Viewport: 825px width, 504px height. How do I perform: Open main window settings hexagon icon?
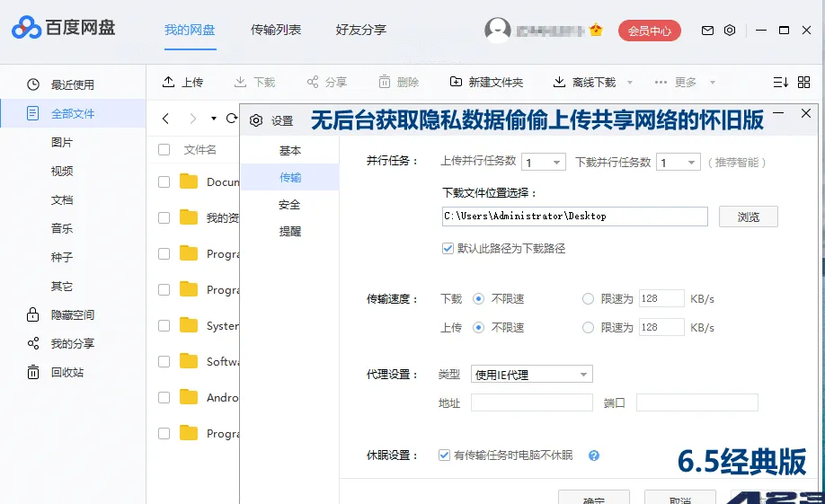pos(730,31)
